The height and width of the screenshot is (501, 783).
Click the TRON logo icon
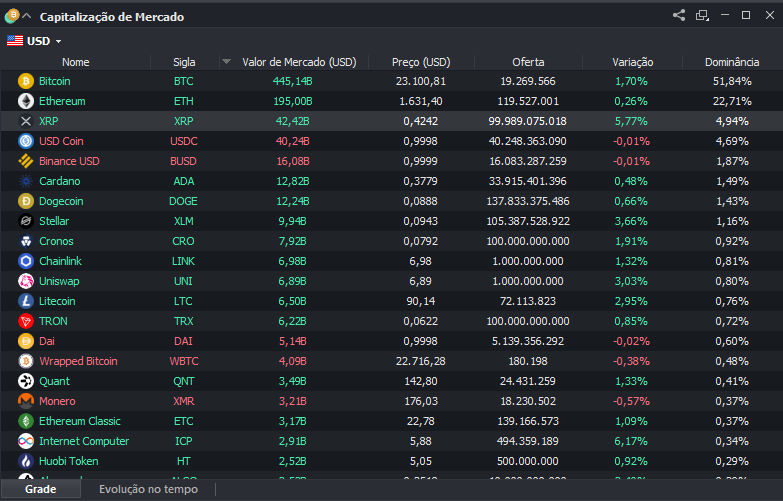click(x=26, y=321)
